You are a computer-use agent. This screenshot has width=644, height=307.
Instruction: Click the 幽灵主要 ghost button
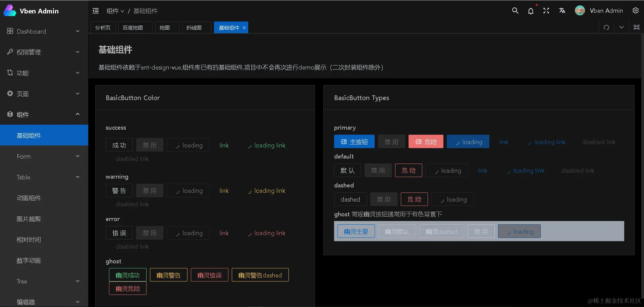(356, 231)
